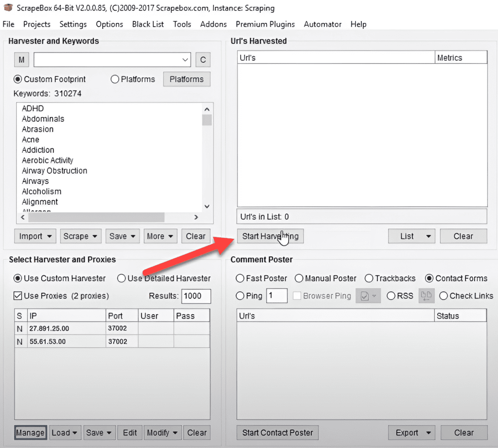Open the keywords Import dropdown

point(35,236)
